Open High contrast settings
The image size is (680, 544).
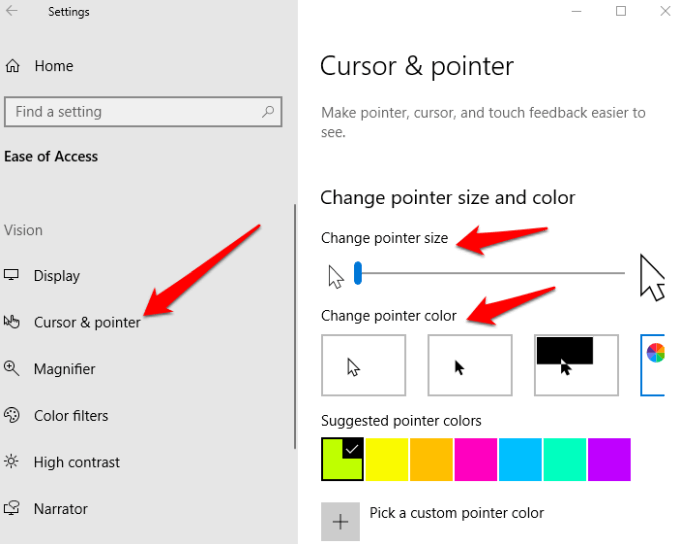coord(77,462)
